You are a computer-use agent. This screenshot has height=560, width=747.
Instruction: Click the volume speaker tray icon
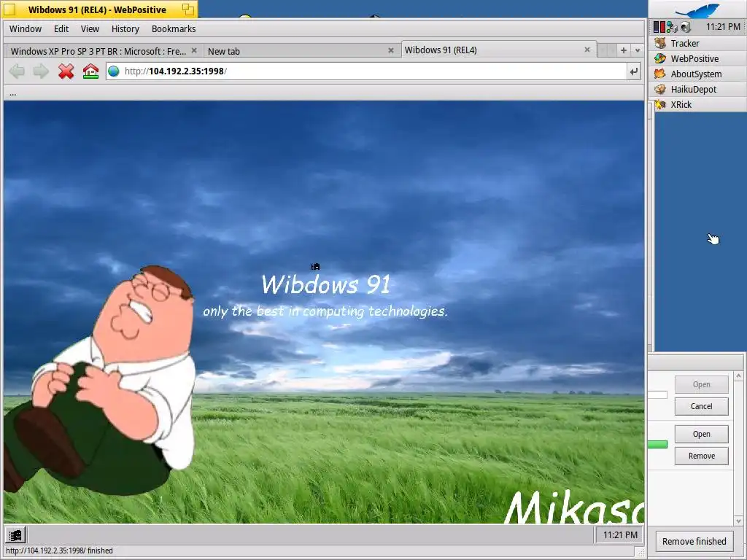point(685,27)
